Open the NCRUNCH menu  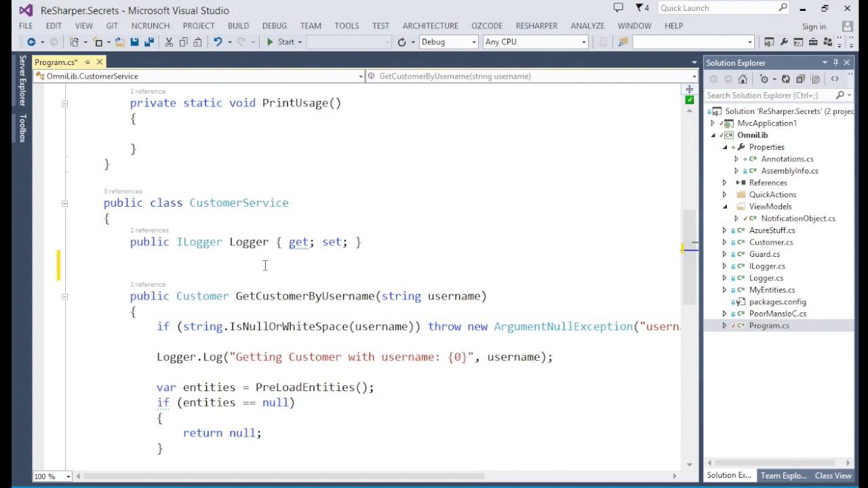click(x=151, y=26)
